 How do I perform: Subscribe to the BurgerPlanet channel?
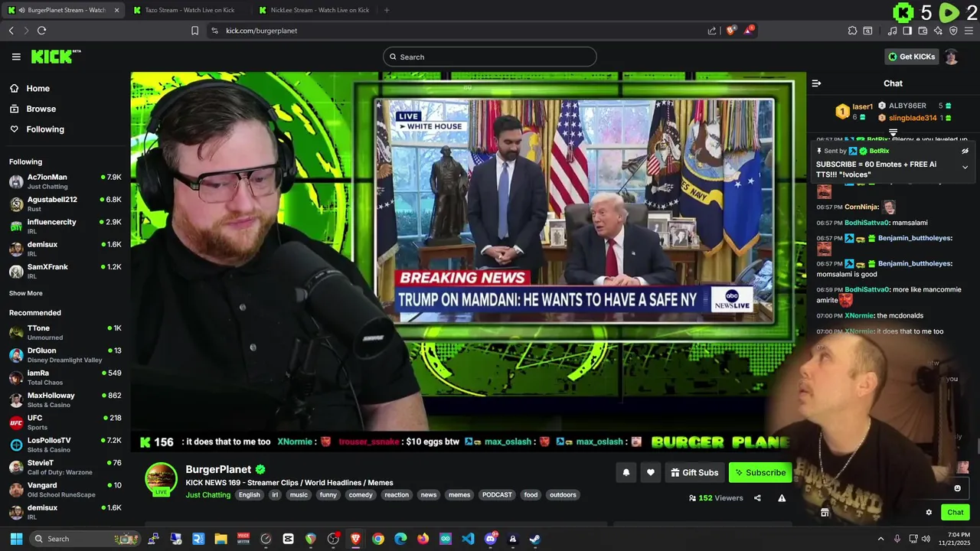point(760,473)
